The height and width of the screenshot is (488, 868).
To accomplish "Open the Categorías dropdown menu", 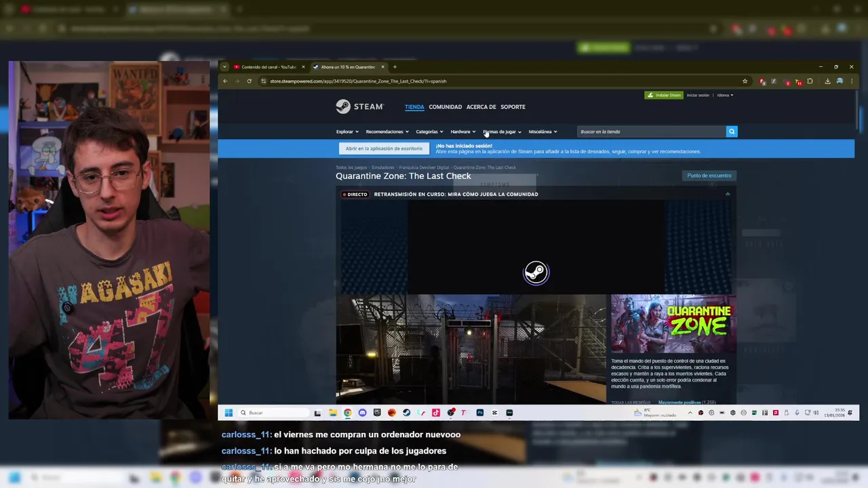I will (x=429, y=131).
